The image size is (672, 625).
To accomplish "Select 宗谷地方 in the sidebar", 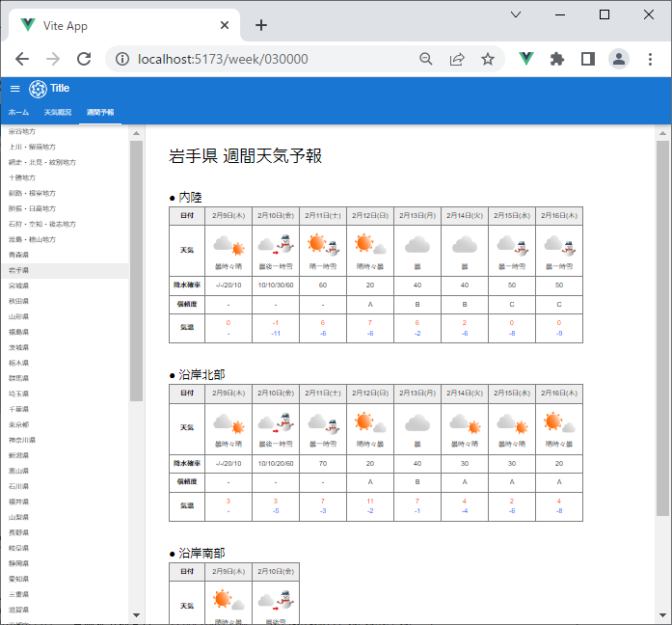I will pyautogui.click(x=65, y=131).
